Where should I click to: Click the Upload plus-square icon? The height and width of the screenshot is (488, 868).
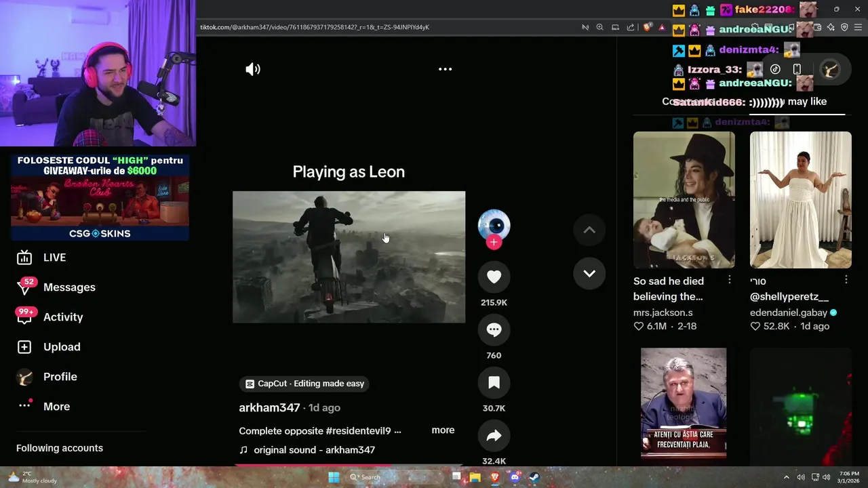(x=24, y=347)
